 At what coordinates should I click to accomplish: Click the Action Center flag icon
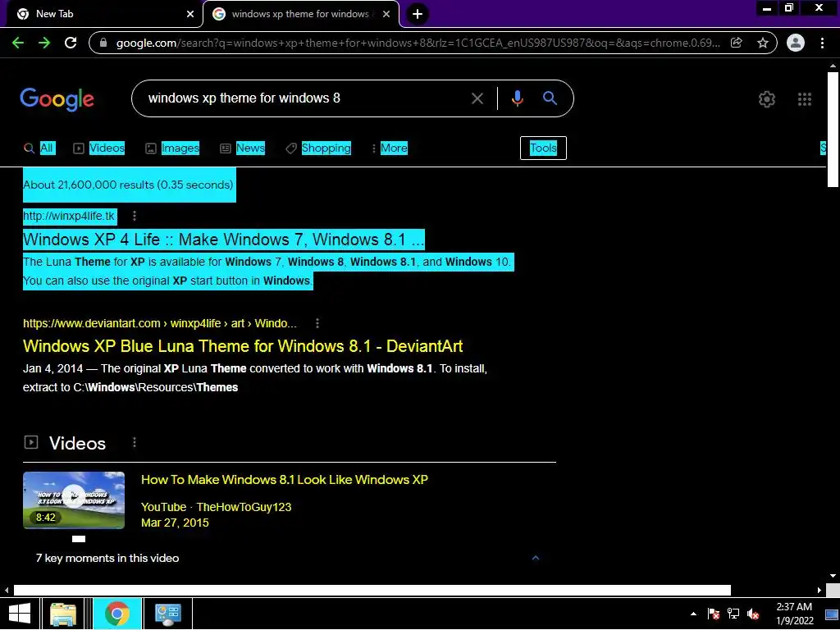pos(714,614)
